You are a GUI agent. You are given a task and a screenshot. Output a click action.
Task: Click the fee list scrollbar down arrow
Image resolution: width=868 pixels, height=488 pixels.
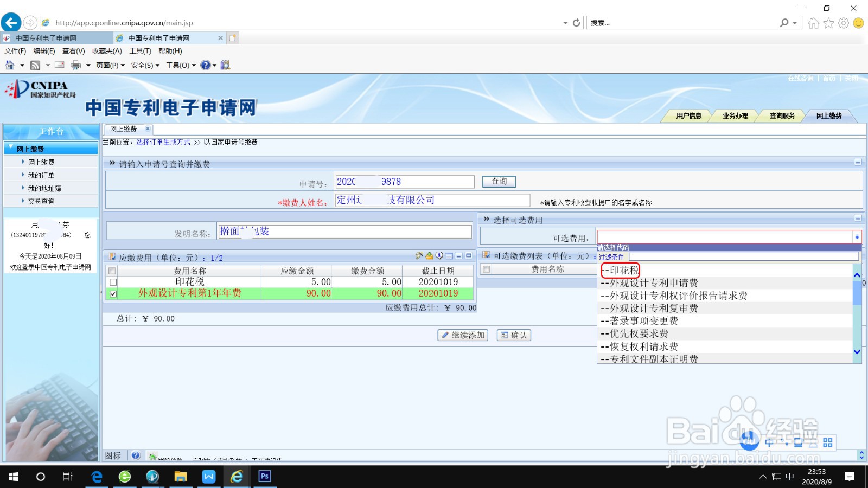tap(857, 352)
